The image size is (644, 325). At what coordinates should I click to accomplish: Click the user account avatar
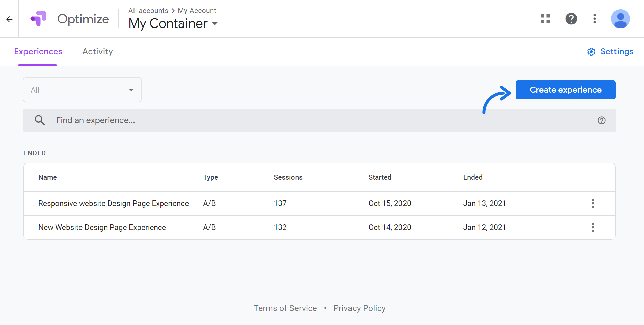point(621,19)
